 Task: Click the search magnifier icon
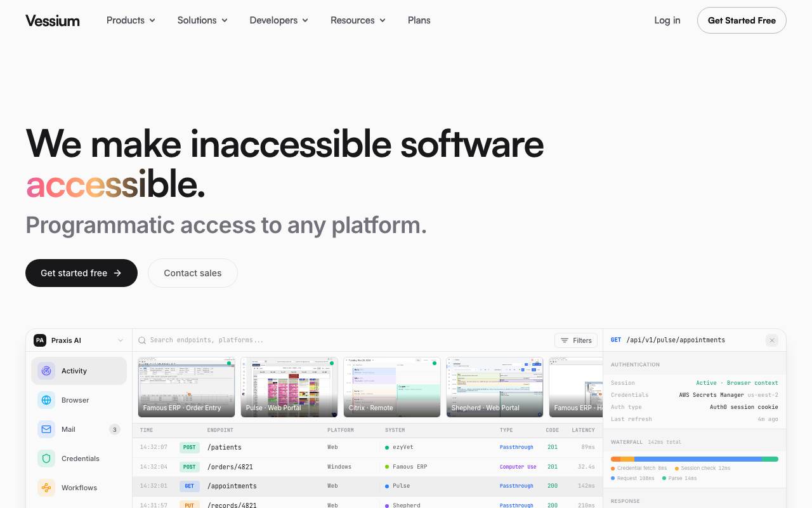142,340
